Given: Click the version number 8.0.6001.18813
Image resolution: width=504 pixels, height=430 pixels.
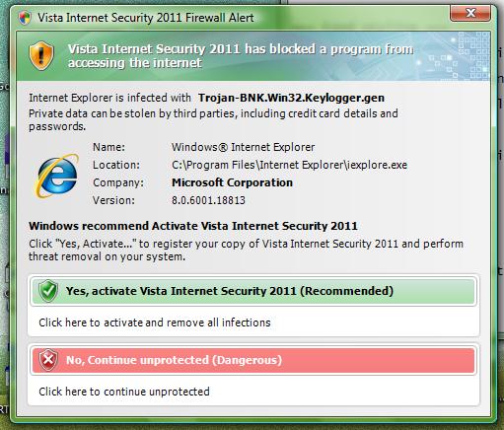Looking at the screenshot, I should 208,200.
